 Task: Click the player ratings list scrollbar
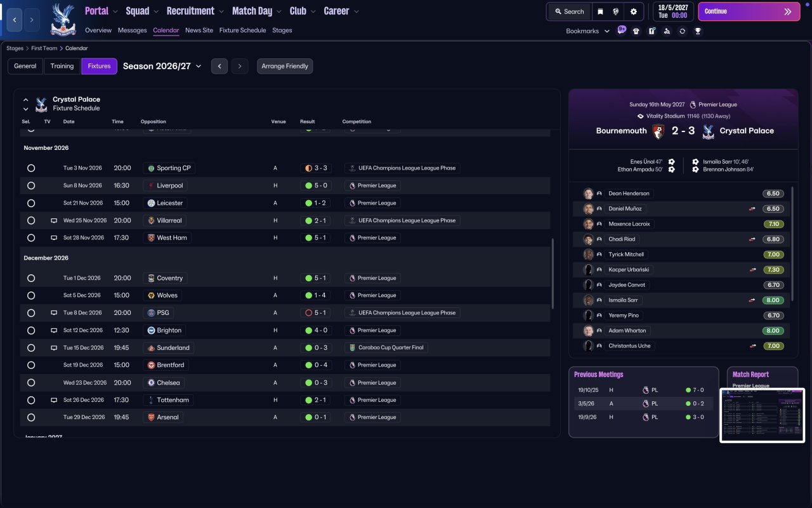pyautogui.click(x=793, y=244)
